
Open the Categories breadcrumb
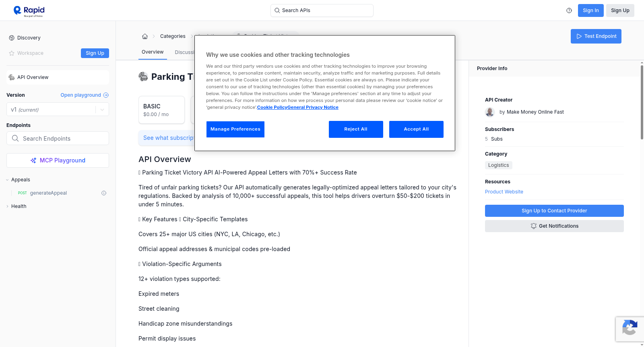click(173, 36)
